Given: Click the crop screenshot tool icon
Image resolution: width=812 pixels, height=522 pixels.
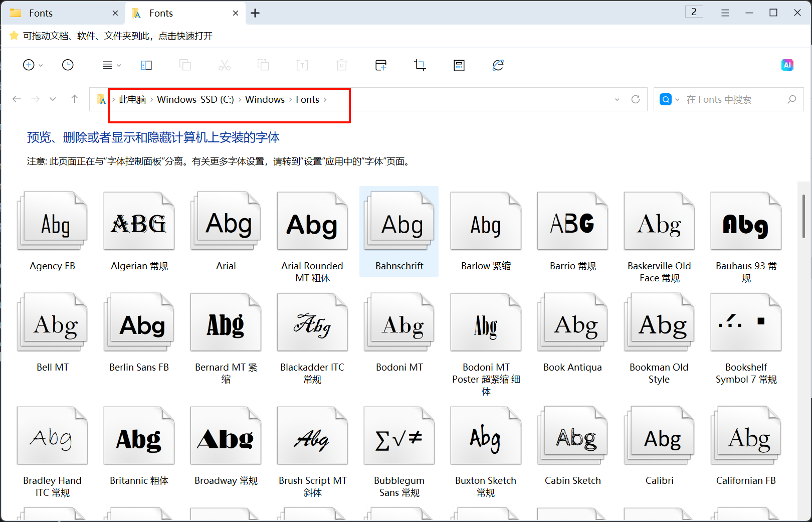Looking at the screenshot, I should pos(420,65).
